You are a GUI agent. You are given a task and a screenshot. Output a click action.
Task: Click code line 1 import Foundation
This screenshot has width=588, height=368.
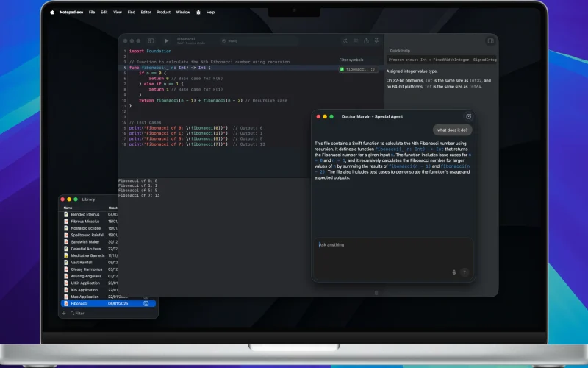150,51
